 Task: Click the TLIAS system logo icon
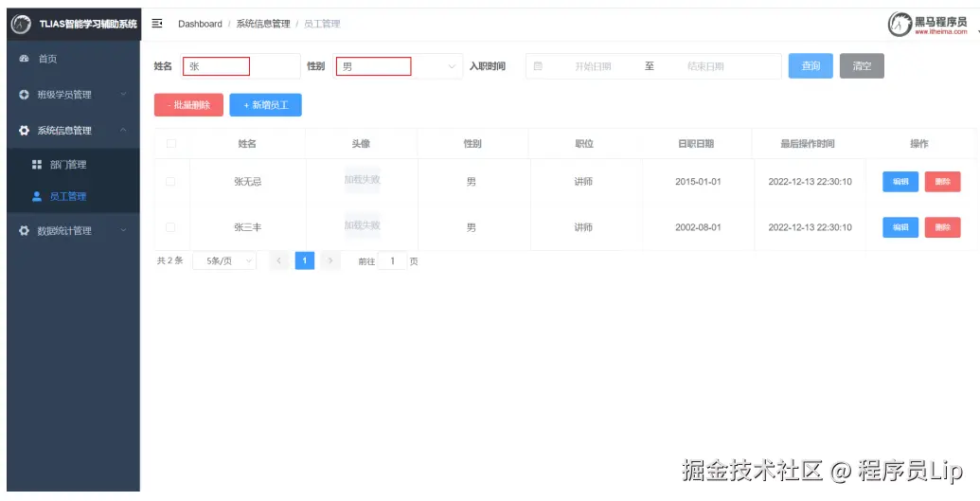point(21,24)
